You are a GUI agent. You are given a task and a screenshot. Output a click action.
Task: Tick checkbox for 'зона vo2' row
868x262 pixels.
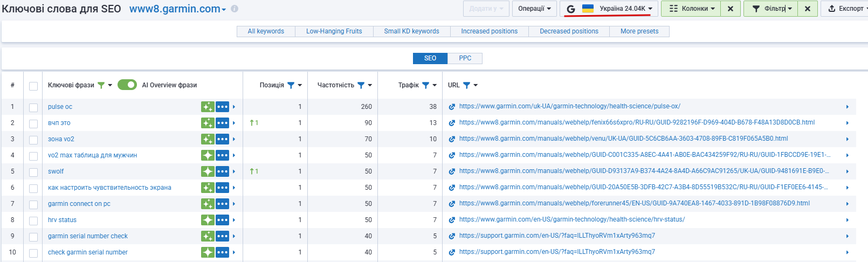[33, 140]
